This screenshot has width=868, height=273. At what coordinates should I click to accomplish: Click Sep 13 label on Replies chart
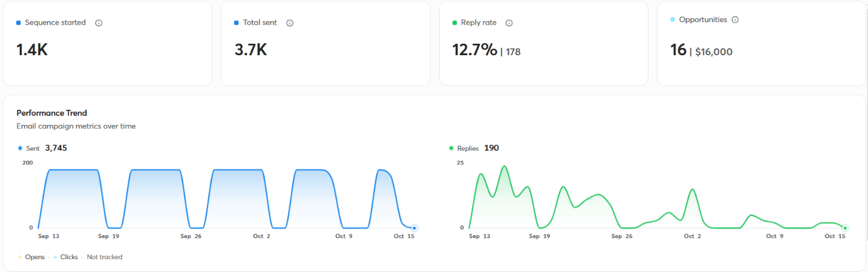479,236
